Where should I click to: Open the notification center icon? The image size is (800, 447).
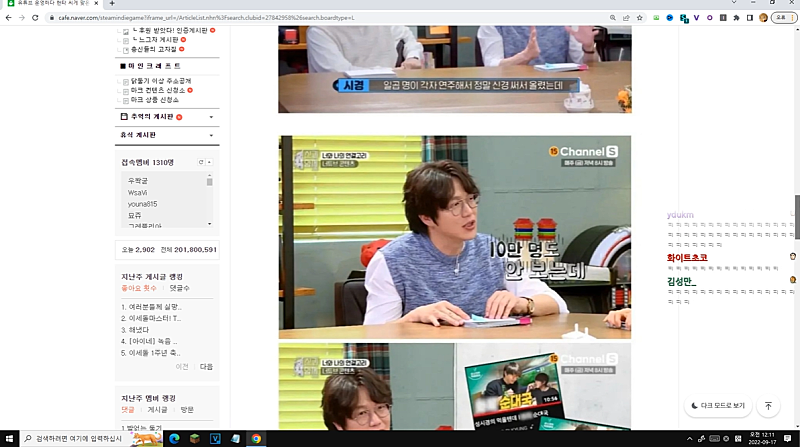point(788,438)
